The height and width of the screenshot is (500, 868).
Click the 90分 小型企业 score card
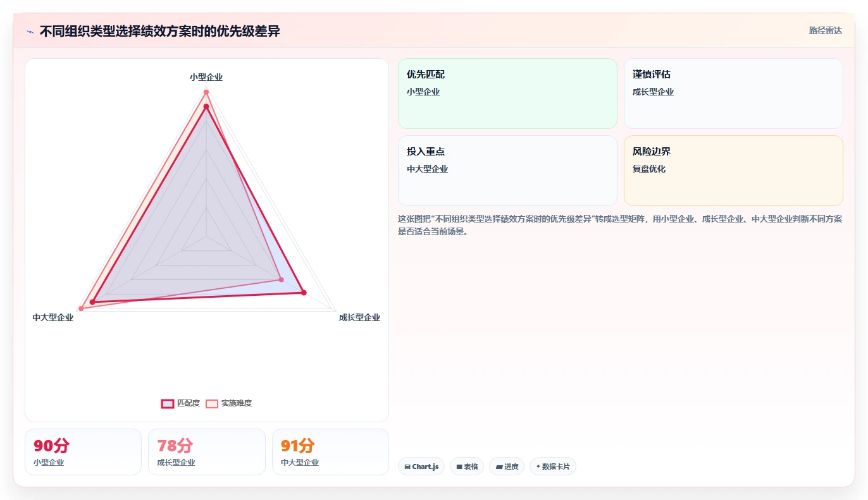pyautogui.click(x=83, y=452)
